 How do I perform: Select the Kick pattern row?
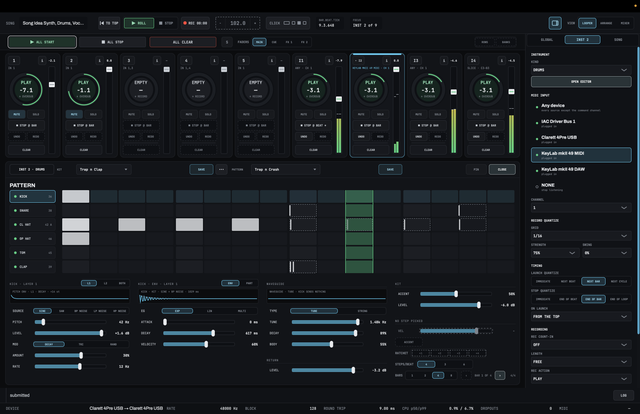tap(33, 196)
